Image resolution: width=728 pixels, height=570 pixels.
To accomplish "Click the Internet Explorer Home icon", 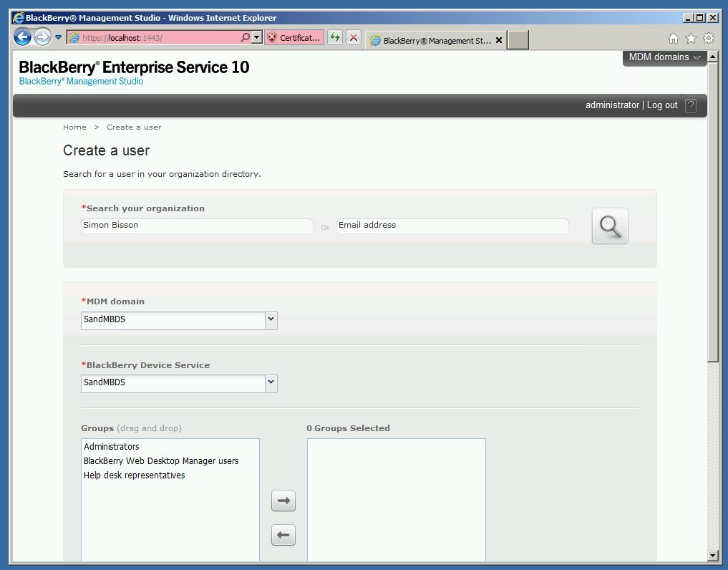I will [673, 39].
